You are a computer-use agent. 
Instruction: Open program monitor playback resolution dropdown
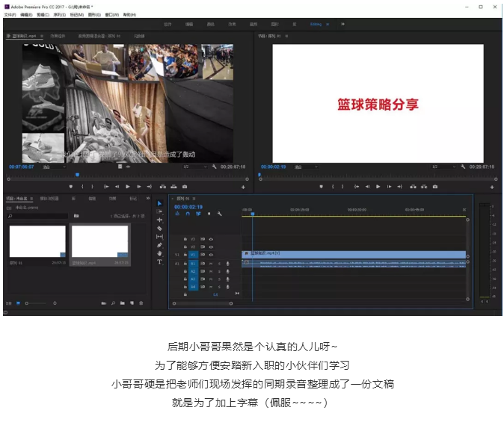[443, 167]
